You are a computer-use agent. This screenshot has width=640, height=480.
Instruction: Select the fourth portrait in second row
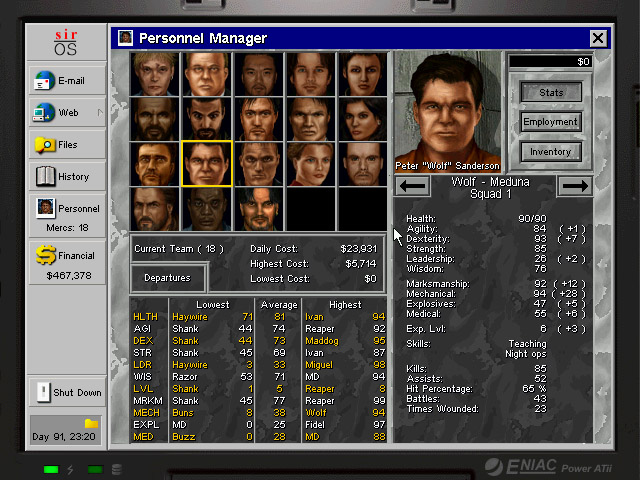(311, 119)
